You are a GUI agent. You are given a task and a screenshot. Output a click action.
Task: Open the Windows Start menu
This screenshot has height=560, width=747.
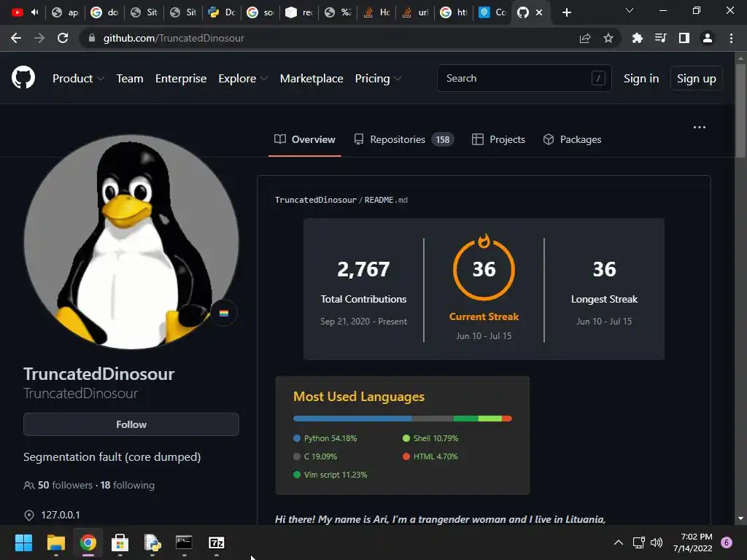coord(23,542)
